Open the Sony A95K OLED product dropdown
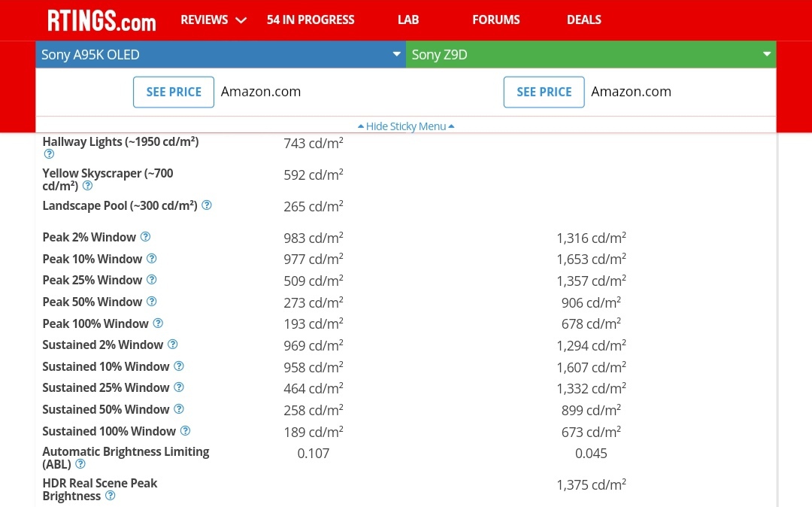Screen dimensions: 812x507 (x=220, y=54)
